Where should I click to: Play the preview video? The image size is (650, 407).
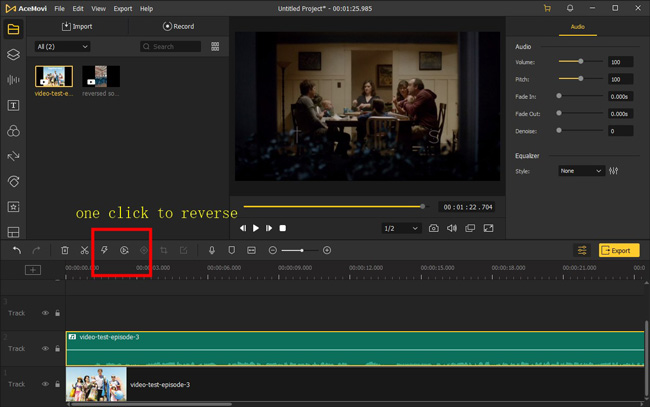point(256,228)
